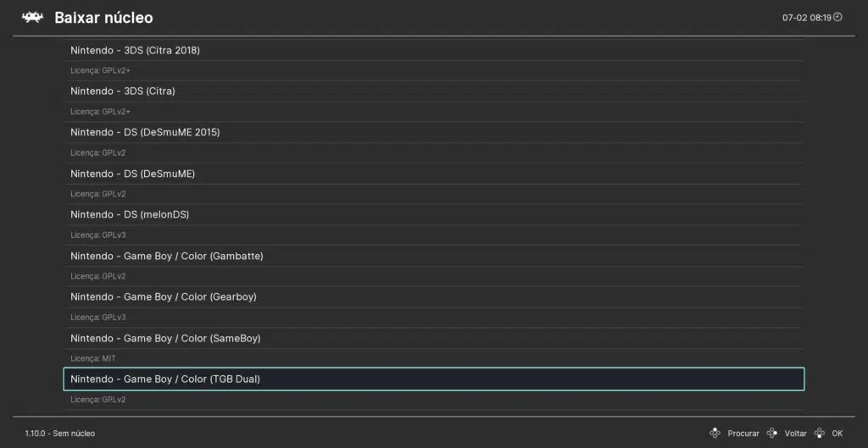Click the 1.10.0 - Sem núcleo status text

(x=60, y=434)
